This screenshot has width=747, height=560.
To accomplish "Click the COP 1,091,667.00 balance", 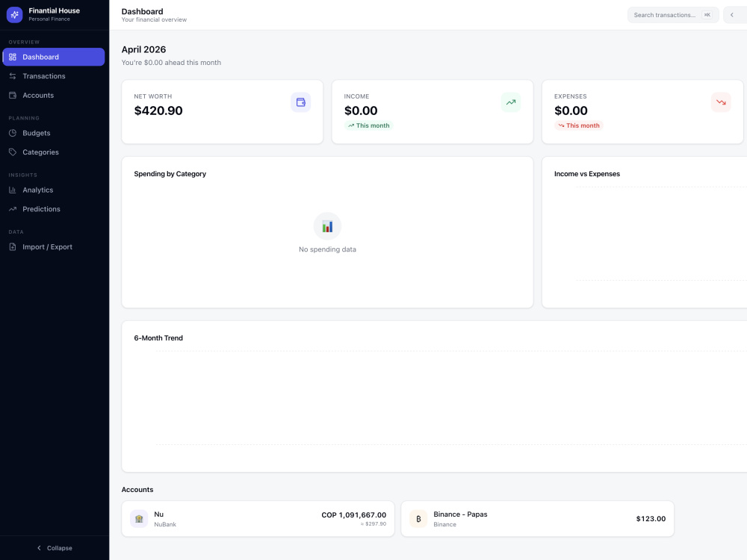I will coord(353,514).
